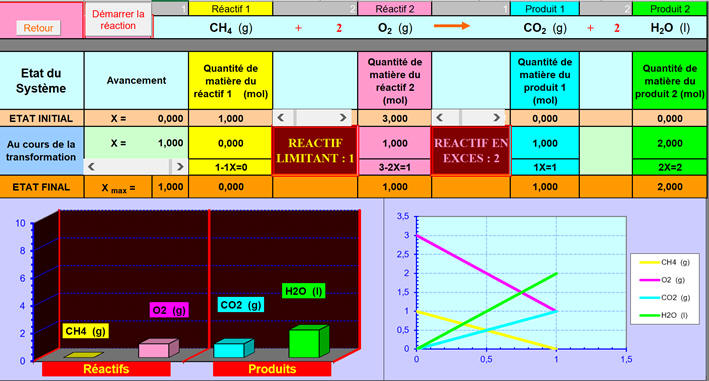Image resolution: width=709 pixels, height=381 pixels.
Task: Click the initial CH4 quantity cell 1,000
Action: point(231,118)
